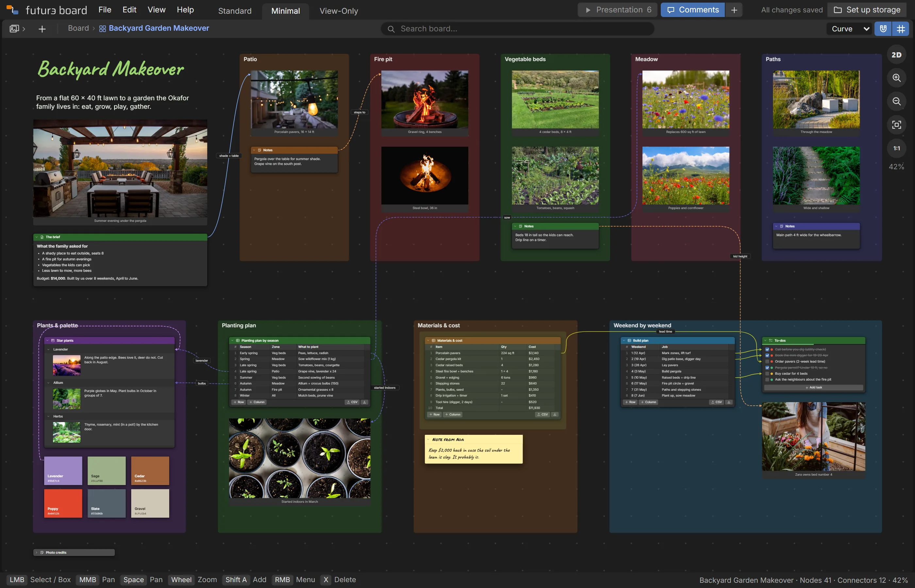Click the plus icon beside Comments
915x588 pixels.
click(734, 10)
